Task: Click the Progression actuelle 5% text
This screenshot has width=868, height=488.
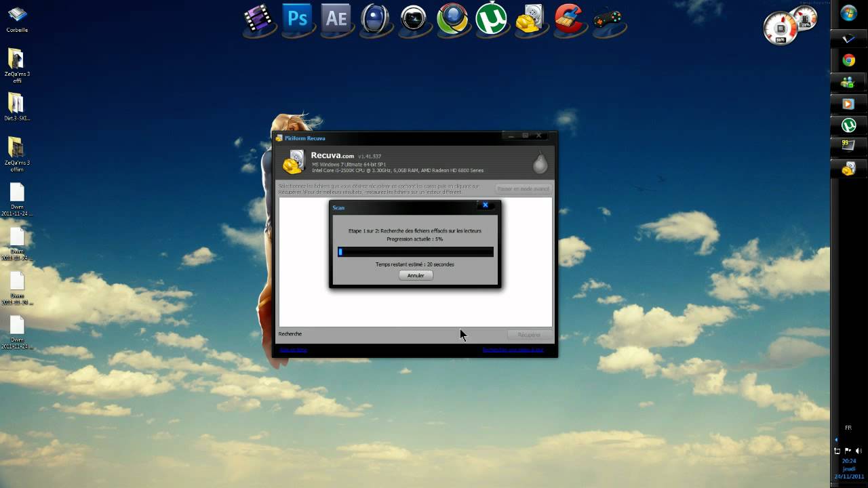Action: point(415,239)
